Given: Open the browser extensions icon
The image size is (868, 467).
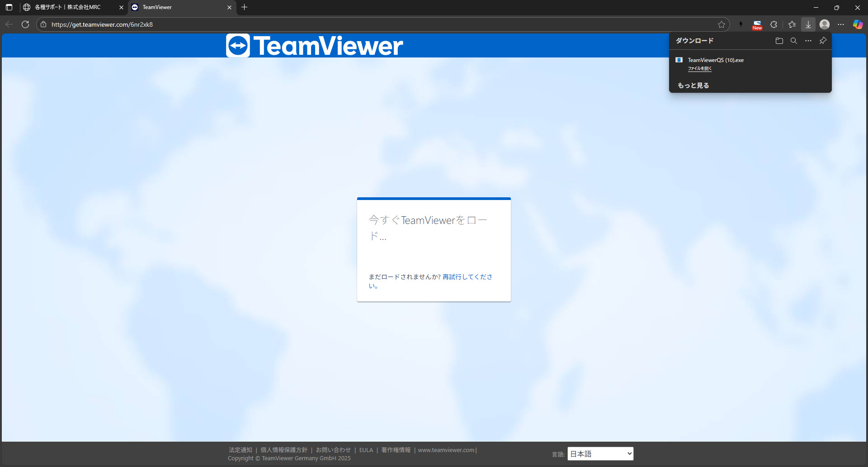Looking at the screenshot, I should 774,24.
